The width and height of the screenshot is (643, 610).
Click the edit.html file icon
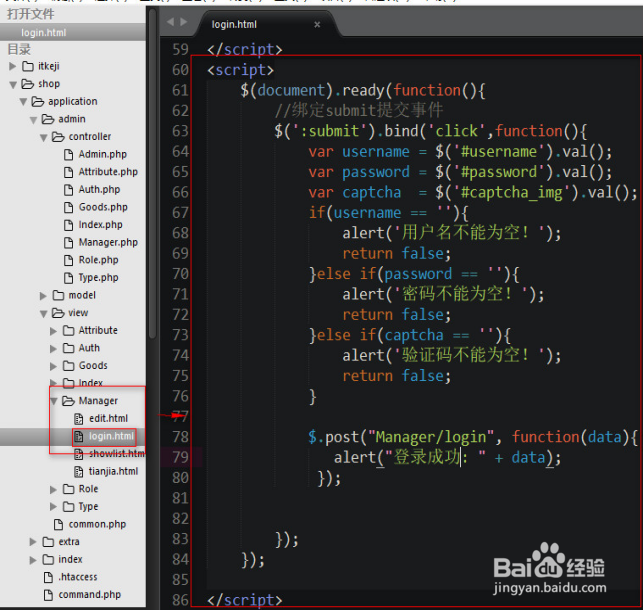pyautogui.click(x=78, y=419)
